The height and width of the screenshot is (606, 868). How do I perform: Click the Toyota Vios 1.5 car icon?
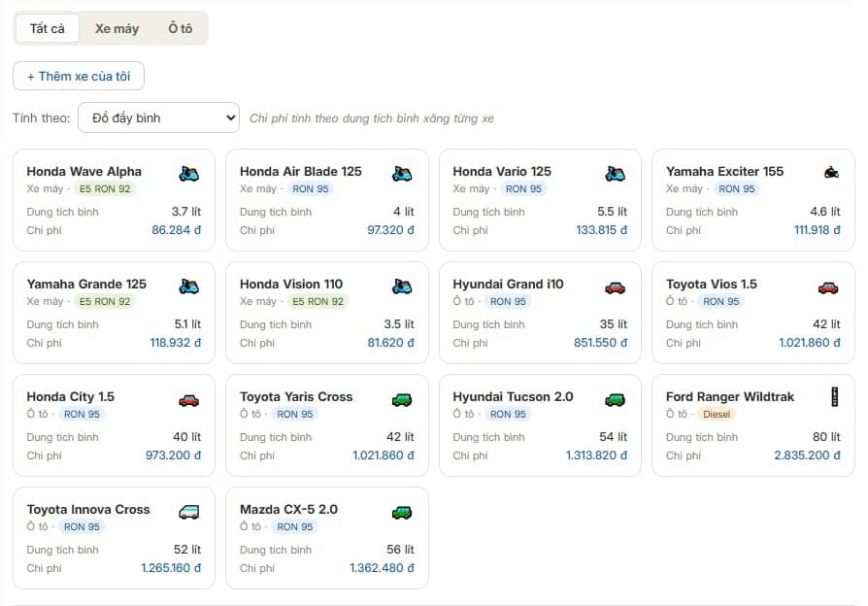coord(828,287)
